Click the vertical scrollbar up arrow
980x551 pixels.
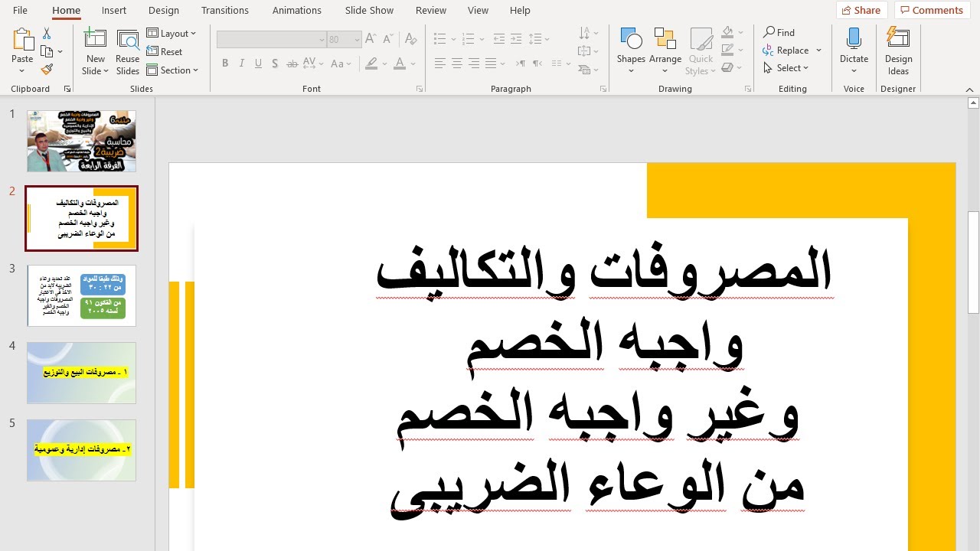pyautogui.click(x=973, y=103)
